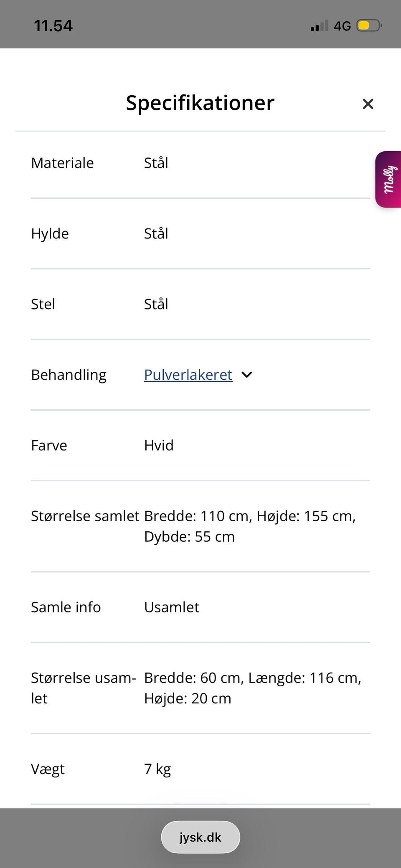Screen dimensions: 401x868
Task: Tap the Behandling row label
Action: click(69, 375)
